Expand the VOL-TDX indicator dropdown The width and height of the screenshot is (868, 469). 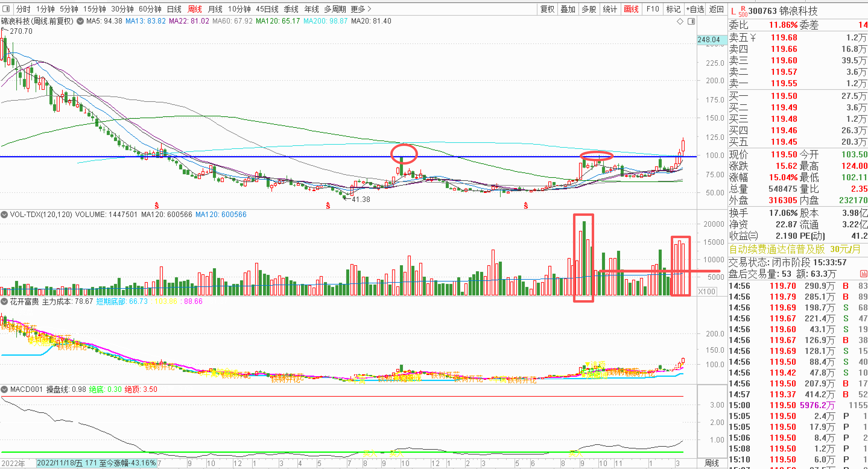tap(5, 215)
